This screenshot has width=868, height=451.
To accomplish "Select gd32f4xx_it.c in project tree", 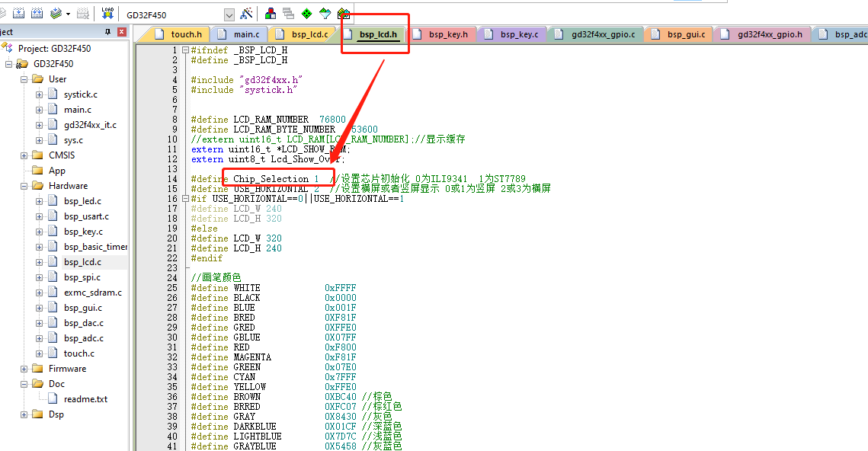I will point(90,125).
